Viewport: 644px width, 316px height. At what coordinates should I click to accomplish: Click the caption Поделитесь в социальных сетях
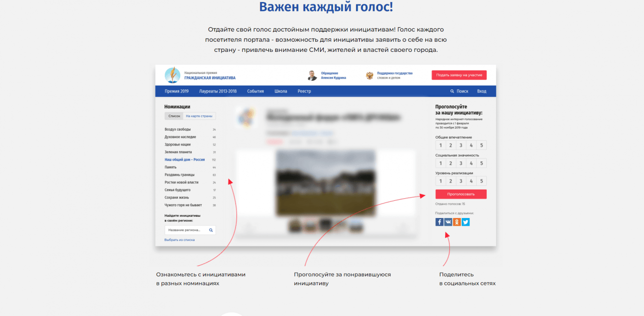coord(467,279)
